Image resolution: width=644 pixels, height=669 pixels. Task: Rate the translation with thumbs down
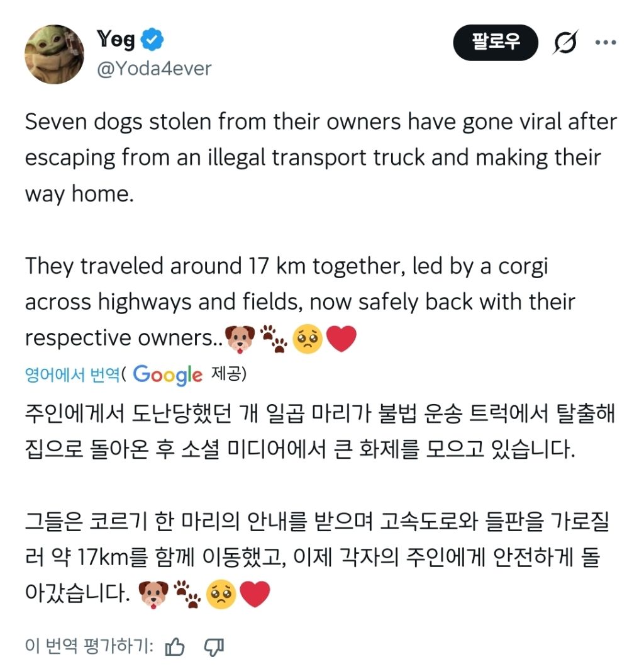pyautogui.click(x=214, y=647)
